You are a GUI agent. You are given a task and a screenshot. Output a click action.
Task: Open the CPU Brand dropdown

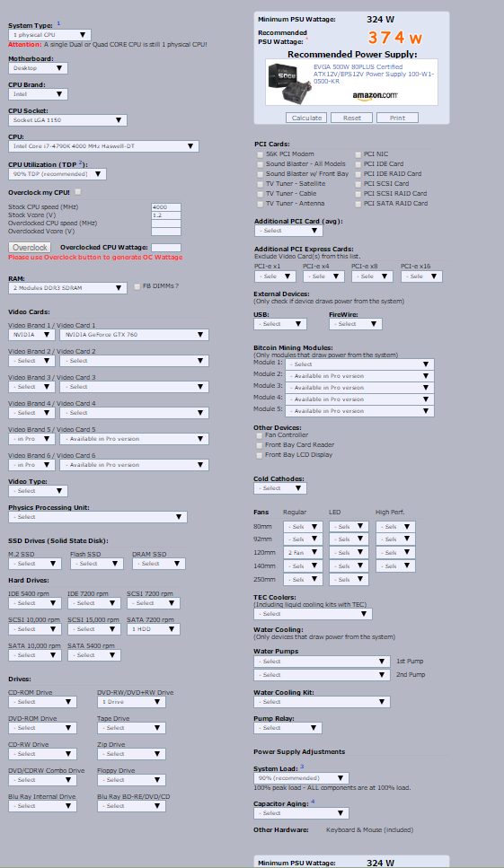pos(39,94)
